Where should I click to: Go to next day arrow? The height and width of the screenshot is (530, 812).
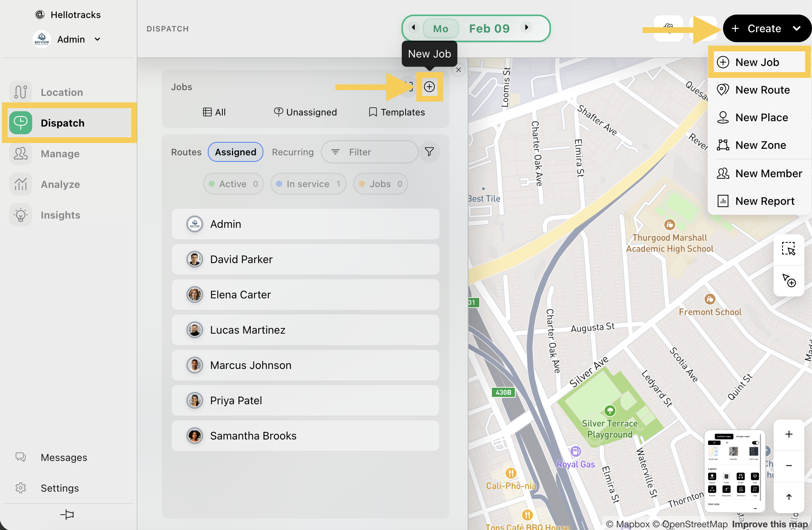coord(527,27)
